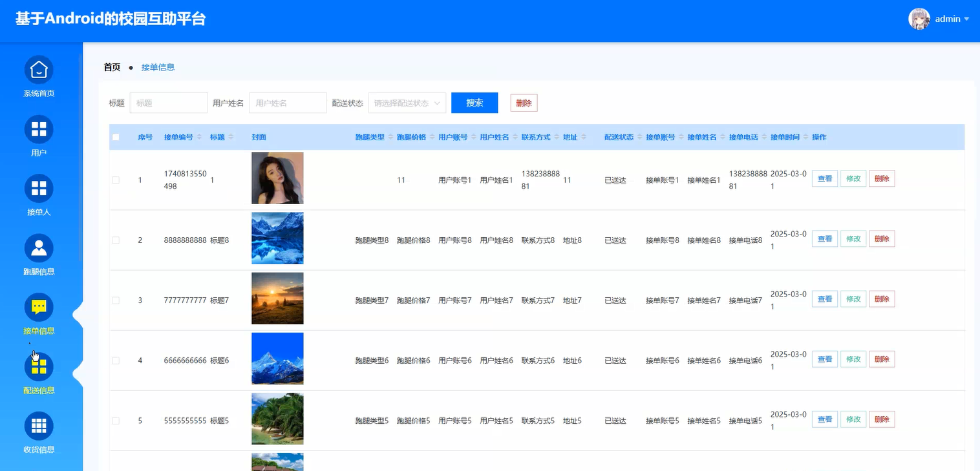Select the 配送信息 grid icon

[39, 366]
